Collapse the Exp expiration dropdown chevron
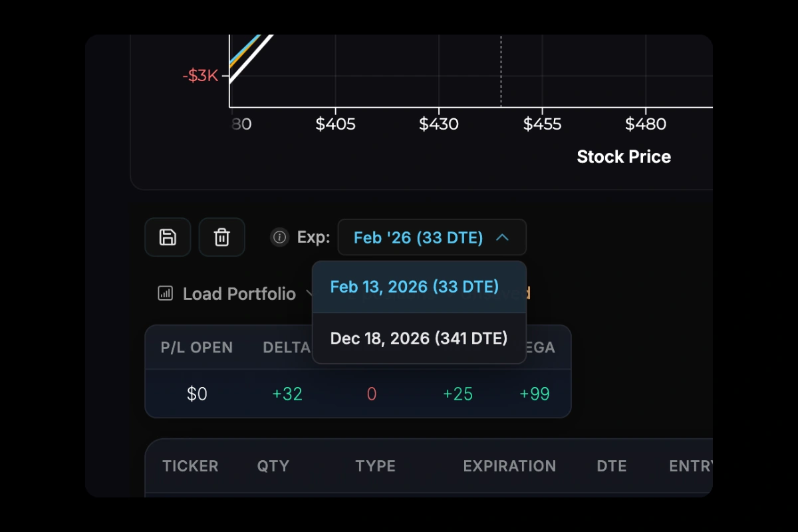 (x=503, y=237)
